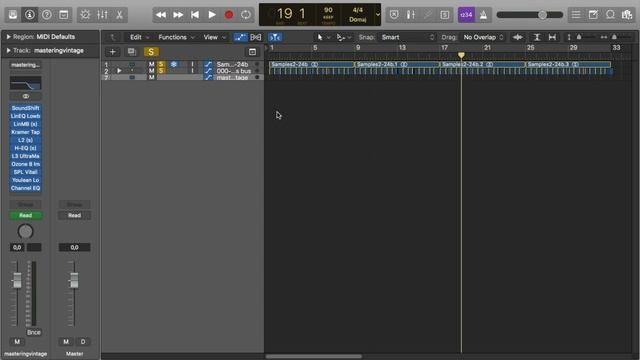The image size is (640, 360).
Task: Click the Bnce bounce button
Action: (x=34, y=332)
